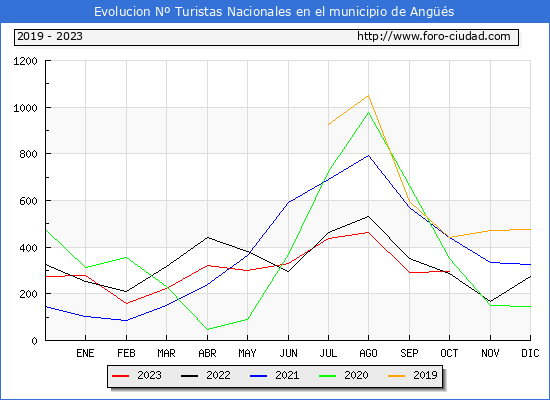
Task: Click the orange 2019 peak at AGO
Action: point(368,95)
